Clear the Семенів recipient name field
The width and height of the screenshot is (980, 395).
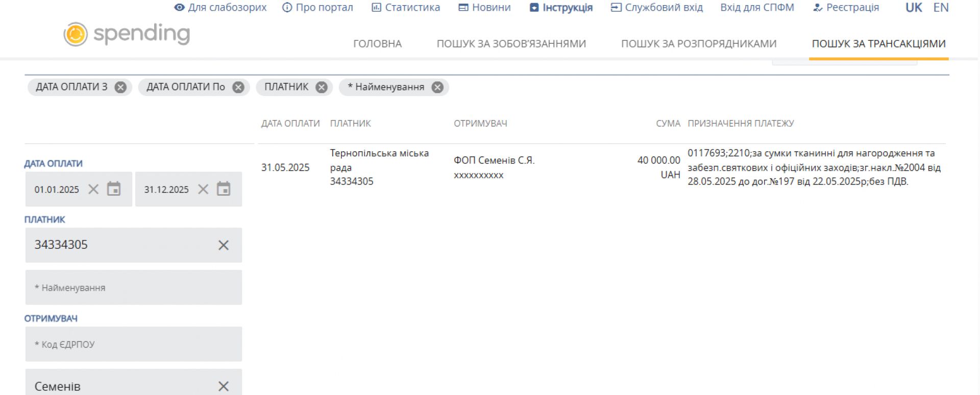[x=224, y=386]
